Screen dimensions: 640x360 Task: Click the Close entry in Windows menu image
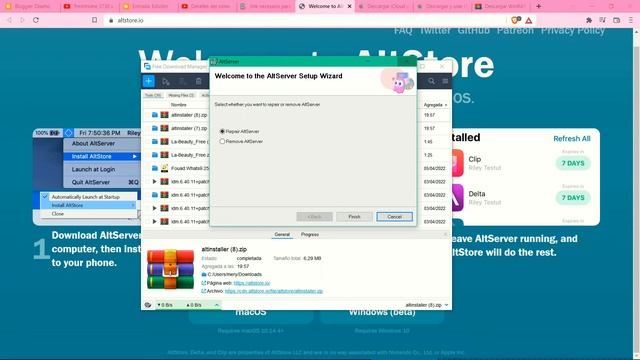pos(58,213)
